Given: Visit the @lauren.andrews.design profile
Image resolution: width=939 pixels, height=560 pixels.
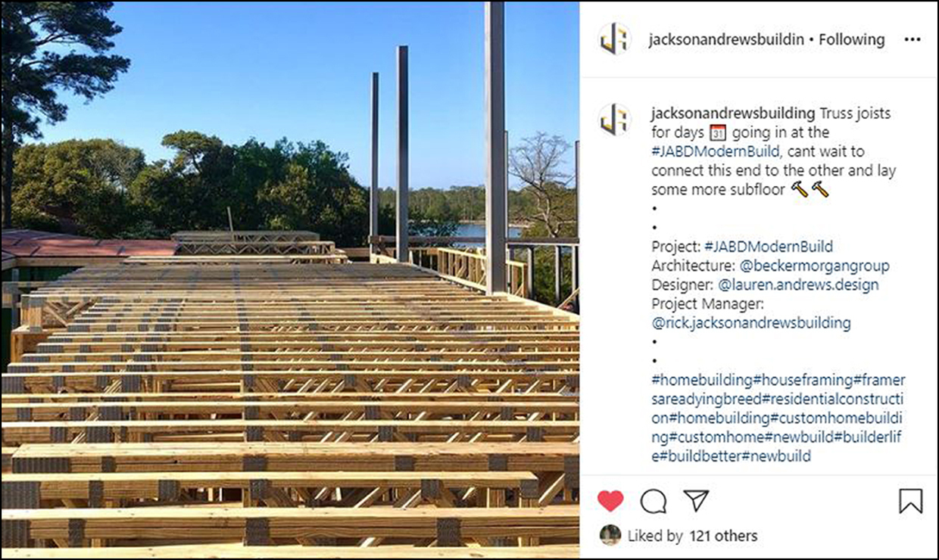Looking at the screenshot, I should pos(798,285).
